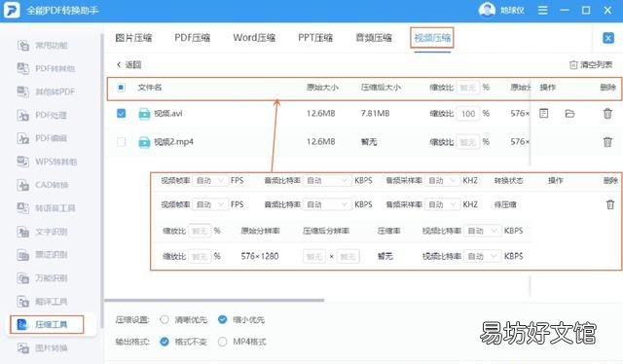Viewport: 623px width, 364px height.
Task: Click trash icon in the 待压缩 row
Action: (x=610, y=204)
